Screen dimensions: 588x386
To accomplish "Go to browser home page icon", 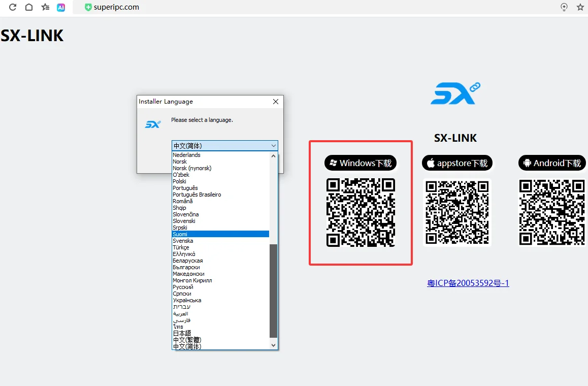I will point(29,7).
